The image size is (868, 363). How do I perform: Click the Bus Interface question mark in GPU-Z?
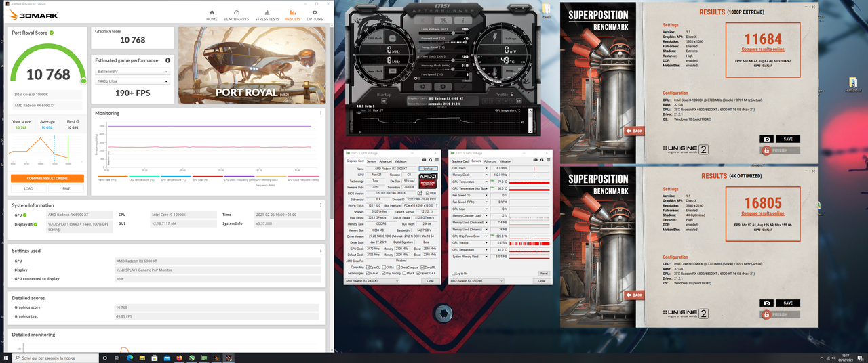click(437, 205)
